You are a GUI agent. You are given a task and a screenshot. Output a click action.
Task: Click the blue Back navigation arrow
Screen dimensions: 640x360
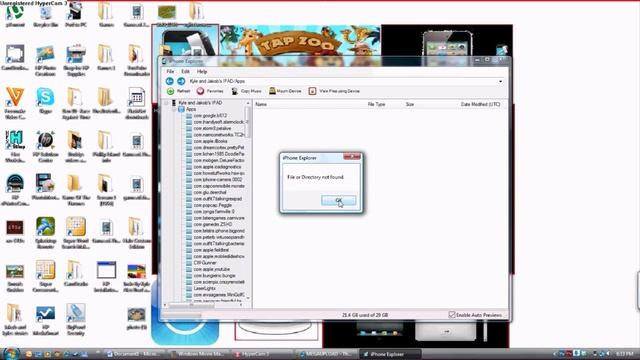[x=170, y=81]
